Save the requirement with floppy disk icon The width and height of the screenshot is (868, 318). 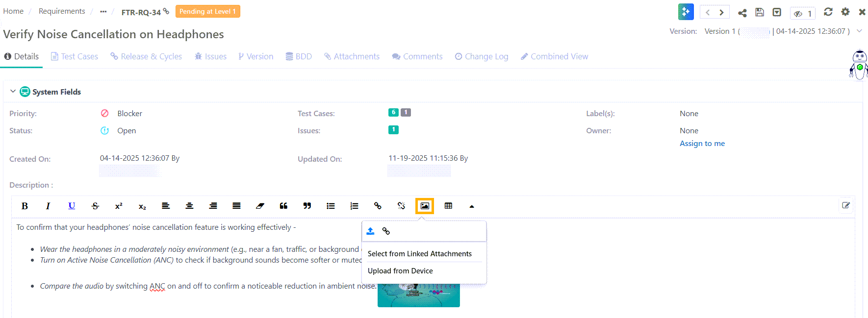[x=760, y=12]
